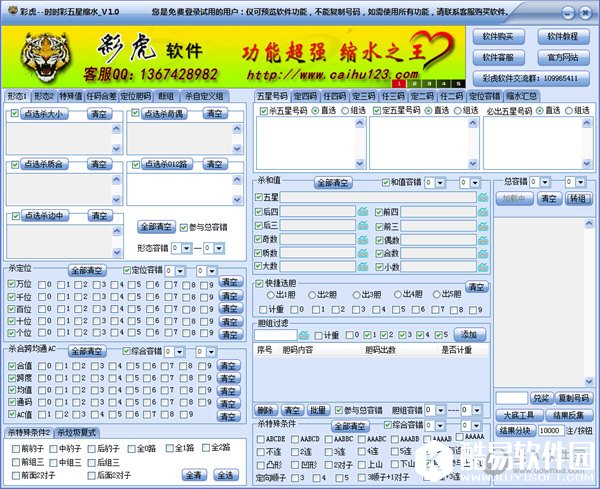Click the green icon beside the 后四 field

pyautogui.click(x=363, y=211)
